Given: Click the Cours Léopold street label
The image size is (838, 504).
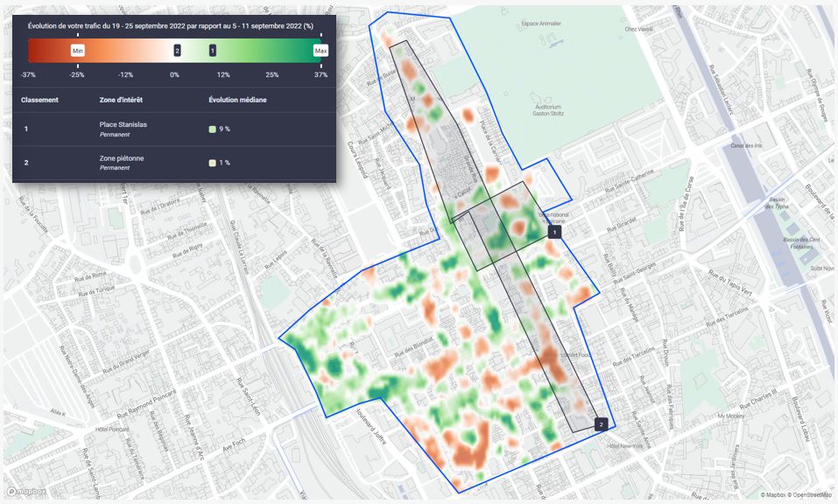Looking at the screenshot, I should [357, 159].
